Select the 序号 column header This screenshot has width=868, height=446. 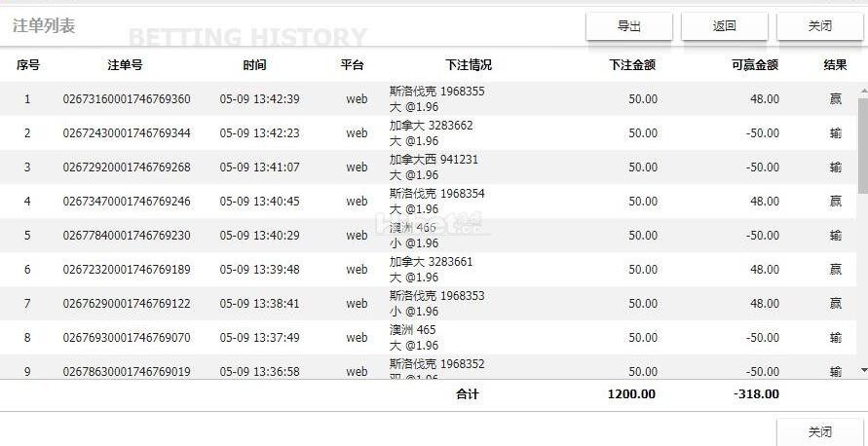(x=27, y=65)
